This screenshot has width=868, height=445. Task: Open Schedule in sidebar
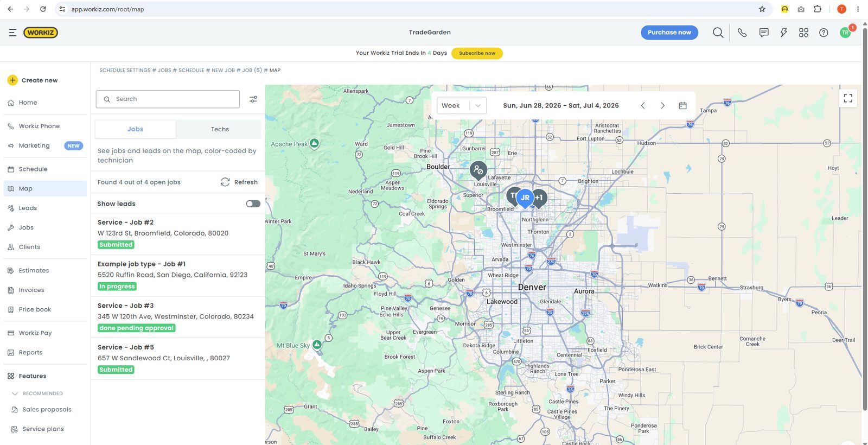click(x=45, y=169)
